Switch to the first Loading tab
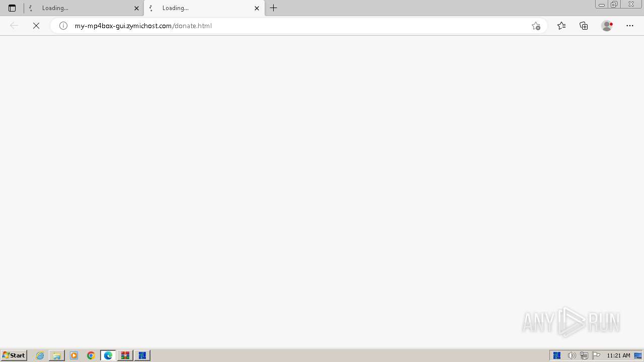The image size is (644, 362). pos(84,8)
